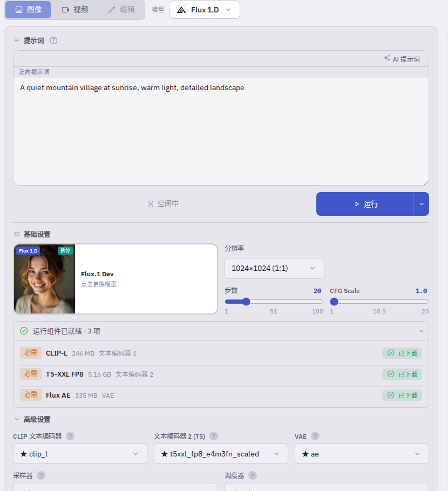Open the 编辑 tab
The image size is (448, 491).
tap(121, 10)
